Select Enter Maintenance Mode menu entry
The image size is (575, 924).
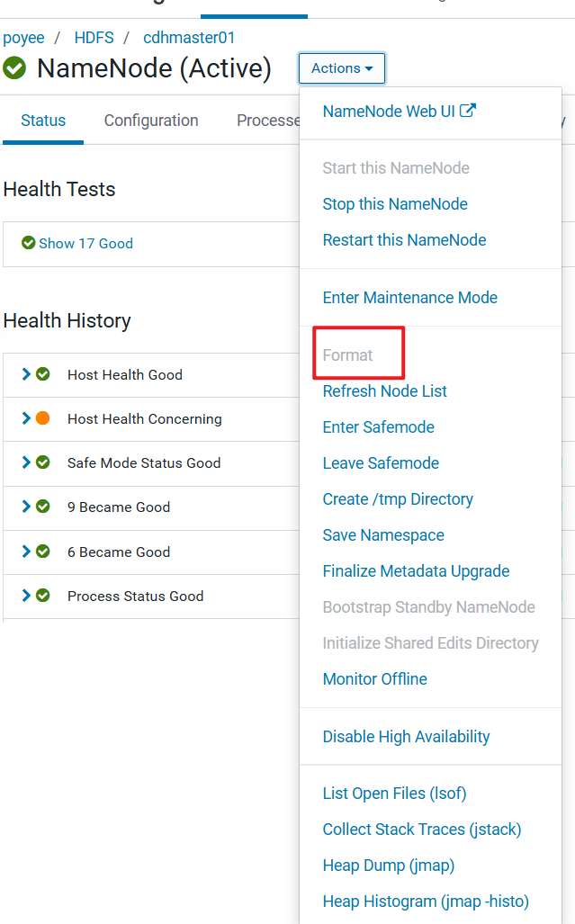pos(409,298)
